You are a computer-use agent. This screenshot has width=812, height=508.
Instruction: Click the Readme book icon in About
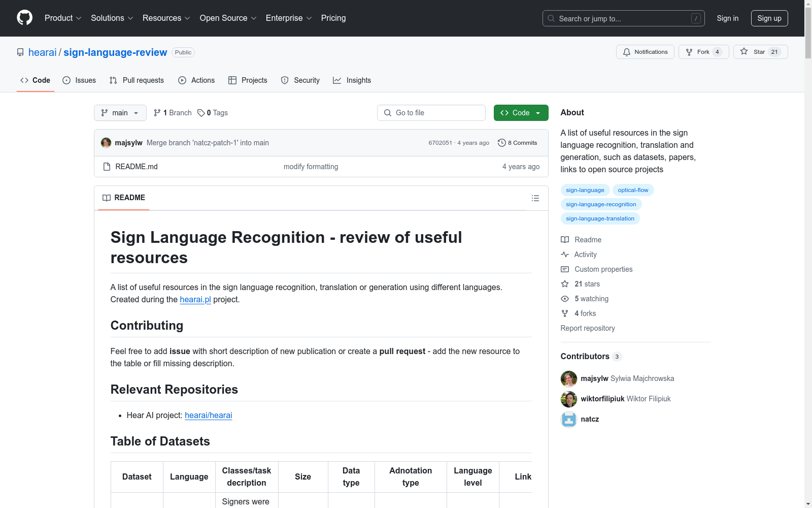565,240
